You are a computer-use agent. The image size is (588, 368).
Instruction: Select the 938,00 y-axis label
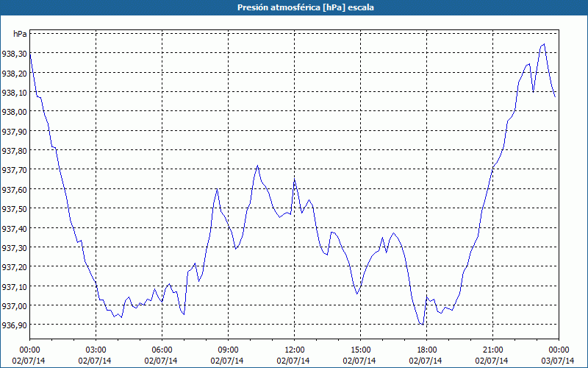click(x=14, y=112)
